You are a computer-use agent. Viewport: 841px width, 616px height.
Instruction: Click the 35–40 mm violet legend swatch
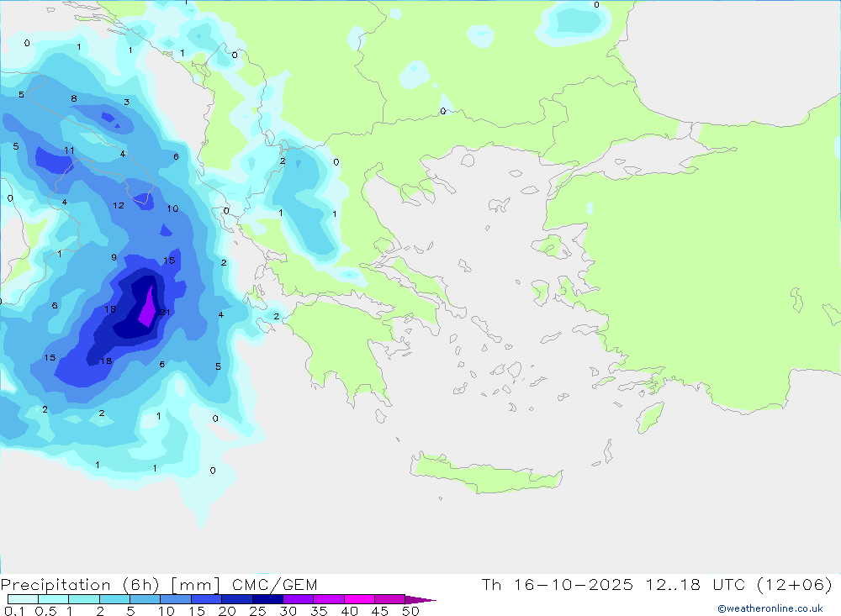coord(329,599)
